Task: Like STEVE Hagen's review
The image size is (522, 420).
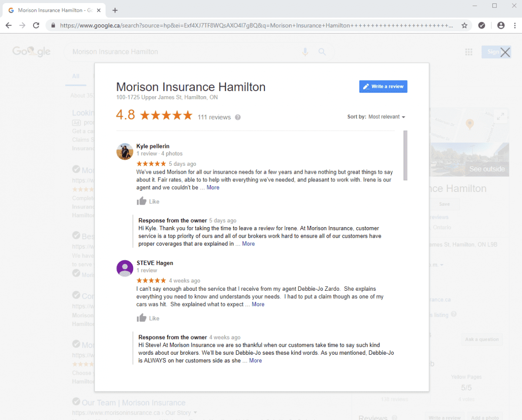Action: click(x=148, y=318)
